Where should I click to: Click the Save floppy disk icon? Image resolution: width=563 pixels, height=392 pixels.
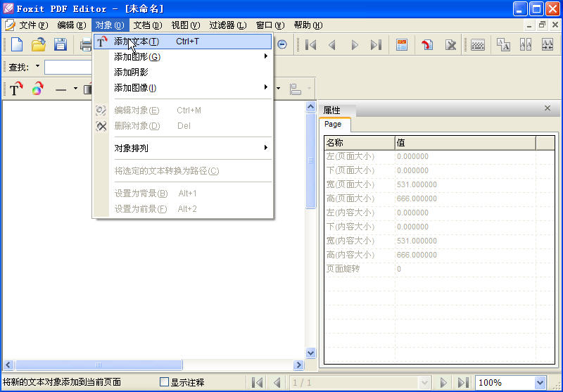tap(61, 44)
